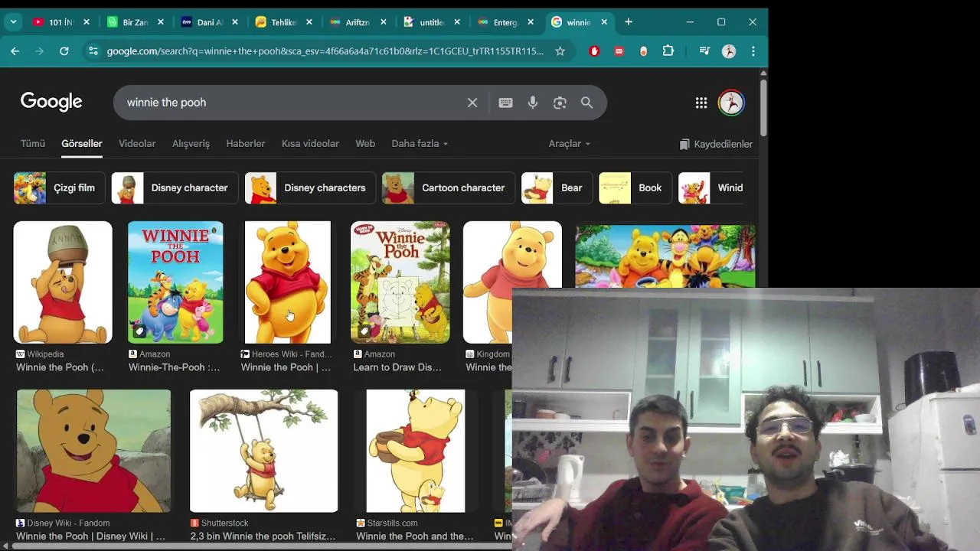Viewport: 980px width, 551px height.
Task: Switch to the '101 İN' YouTube tab
Action: point(60,22)
